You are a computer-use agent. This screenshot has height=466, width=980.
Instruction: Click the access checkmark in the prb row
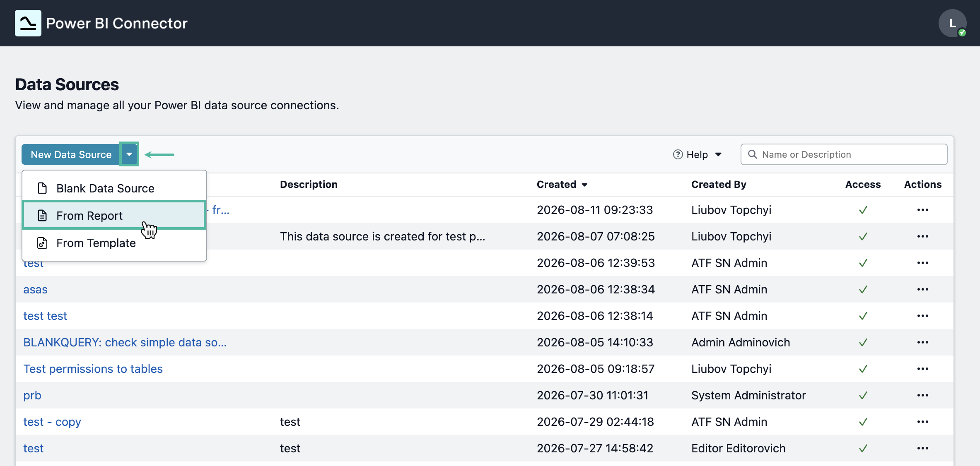click(x=863, y=395)
